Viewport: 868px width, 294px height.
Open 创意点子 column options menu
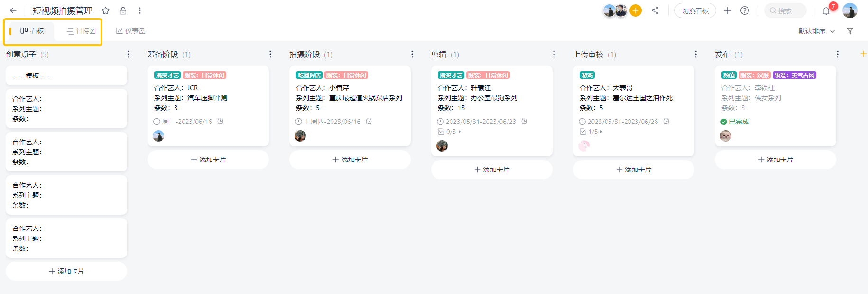pyautogui.click(x=129, y=55)
